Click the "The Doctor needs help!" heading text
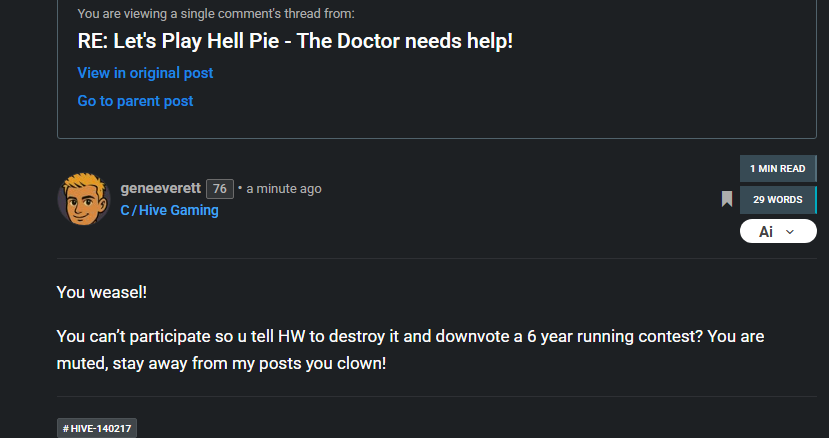 [x=420, y=42]
